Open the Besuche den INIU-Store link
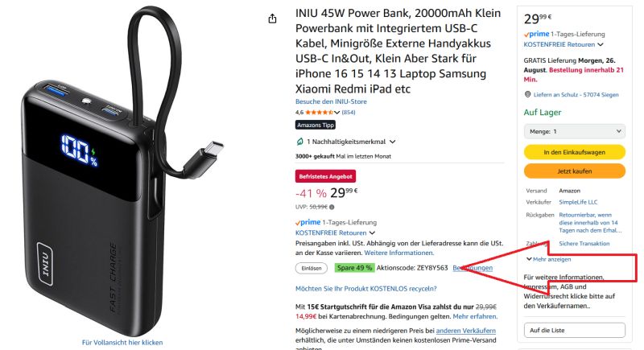Viewport: 644px width, 350px height. click(x=331, y=101)
